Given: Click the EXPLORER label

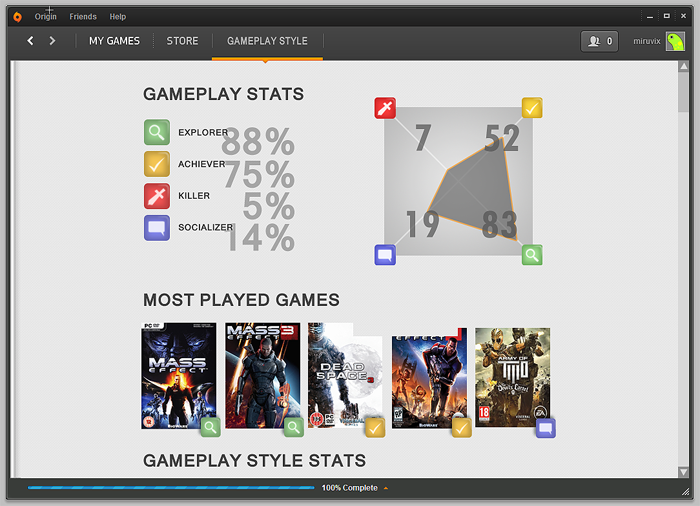Looking at the screenshot, I should coord(203,133).
